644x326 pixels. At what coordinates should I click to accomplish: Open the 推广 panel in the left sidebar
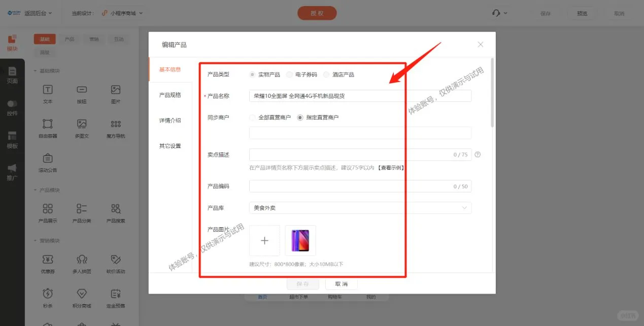[12, 172]
